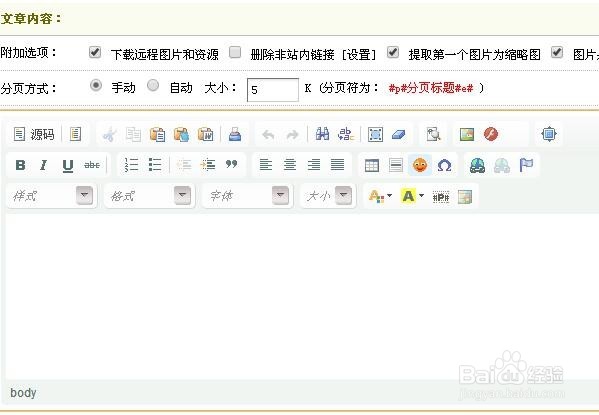Click the print icon
599x415 pixels.
[x=235, y=135]
